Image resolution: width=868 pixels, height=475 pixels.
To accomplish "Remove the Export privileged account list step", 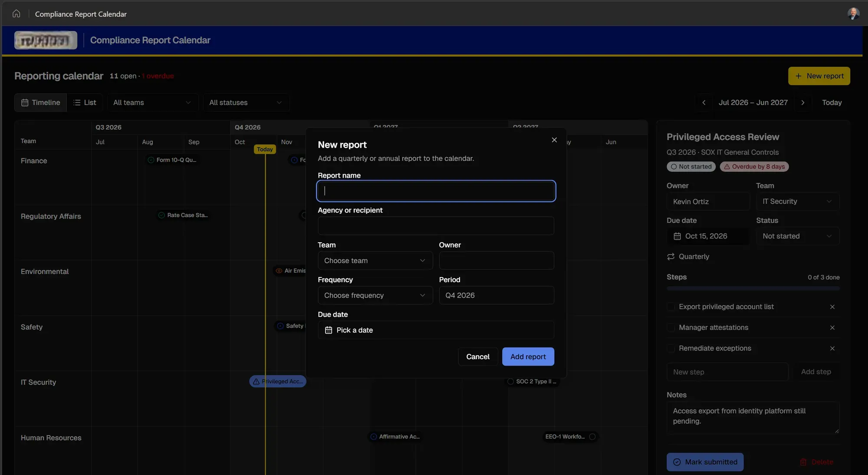I will pos(832,307).
